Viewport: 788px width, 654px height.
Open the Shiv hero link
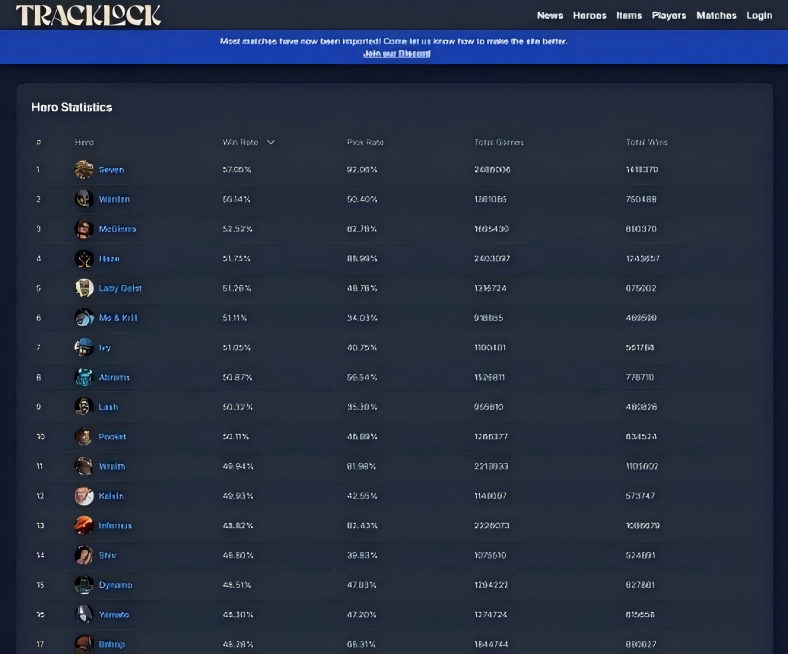(108, 555)
